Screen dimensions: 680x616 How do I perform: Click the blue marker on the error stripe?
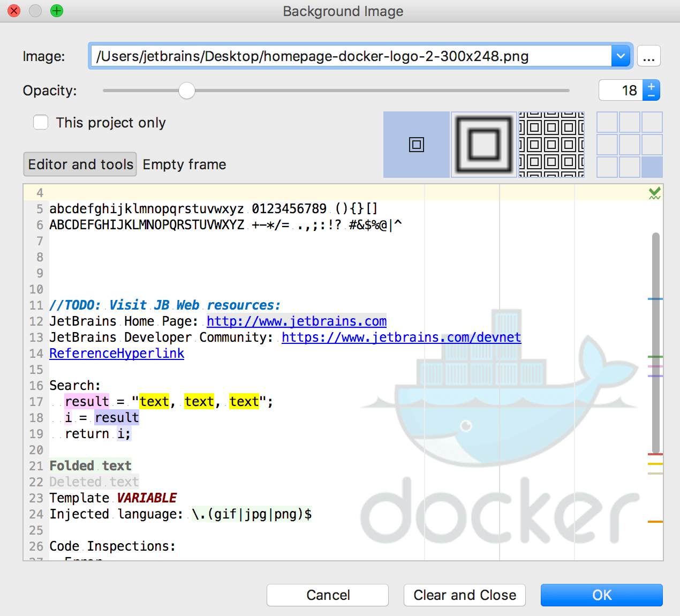(x=655, y=298)
